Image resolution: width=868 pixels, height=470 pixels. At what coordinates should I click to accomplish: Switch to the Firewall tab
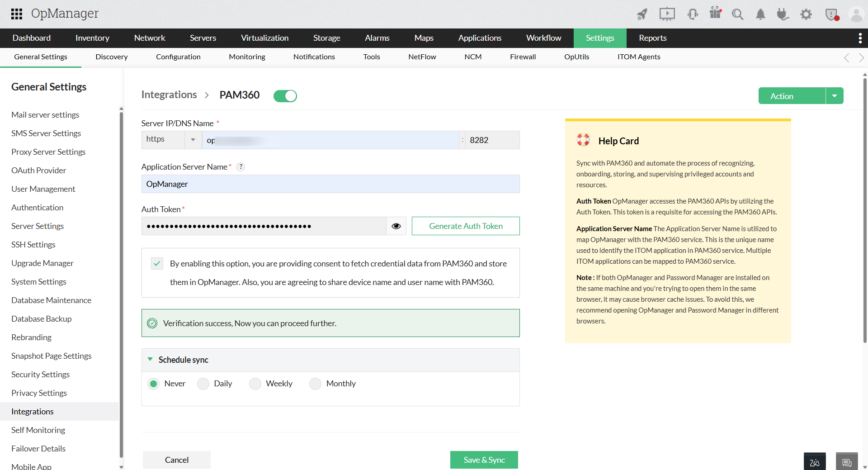point(523,57)
